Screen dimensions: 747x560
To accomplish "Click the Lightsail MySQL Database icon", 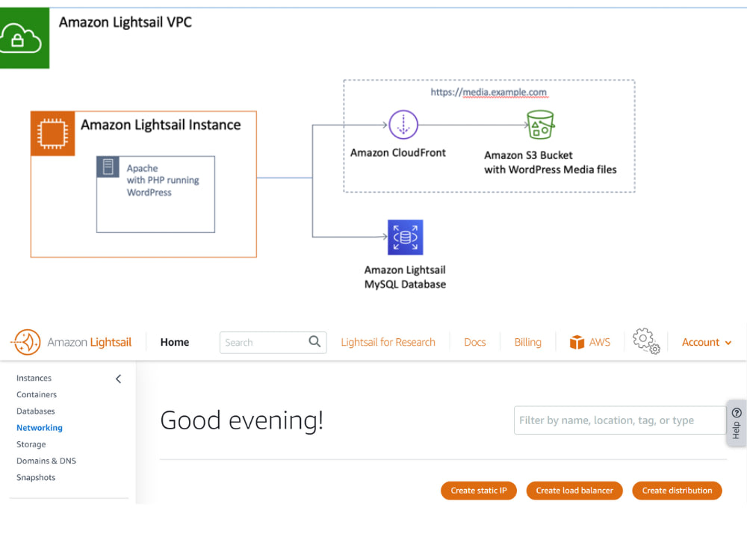I will pos(404,237).
